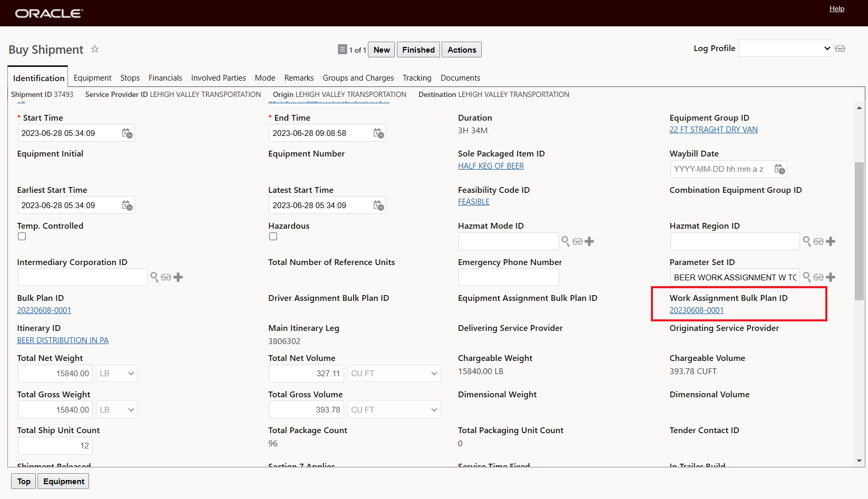The height and width of the screenshot is (499, 868).
Task: Open Total Gross Volume unit dropdown
Action: (394, 410)
